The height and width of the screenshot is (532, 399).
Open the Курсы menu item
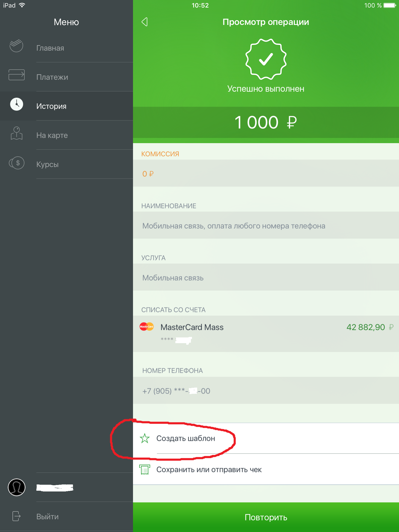pyautogui.click(x=66, y=164)
